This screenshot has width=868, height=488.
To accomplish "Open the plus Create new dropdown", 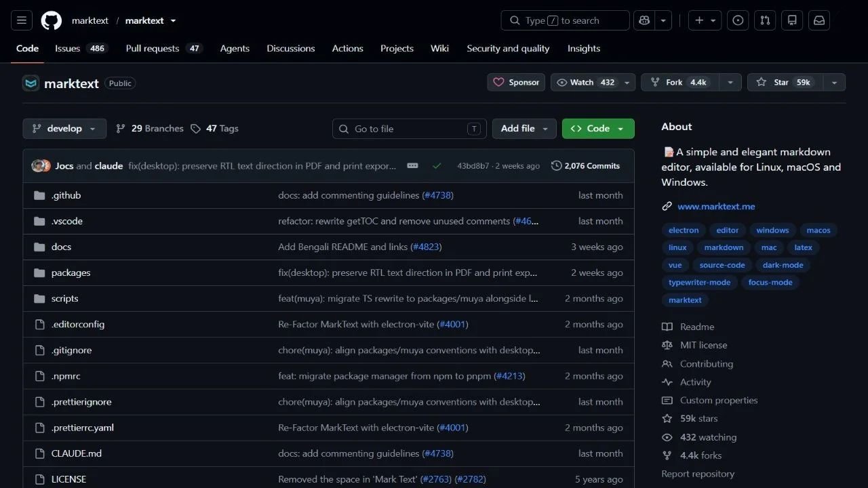I will (x=705, y=20).
